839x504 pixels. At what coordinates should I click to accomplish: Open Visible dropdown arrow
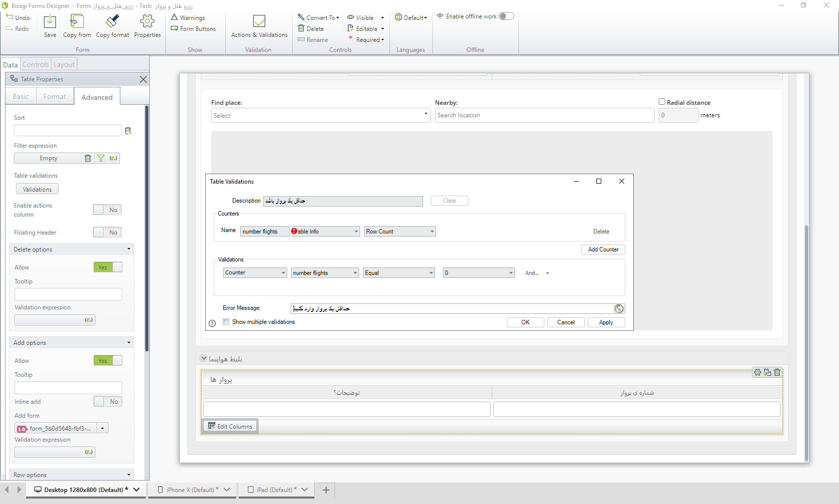(x=383, y=17)
